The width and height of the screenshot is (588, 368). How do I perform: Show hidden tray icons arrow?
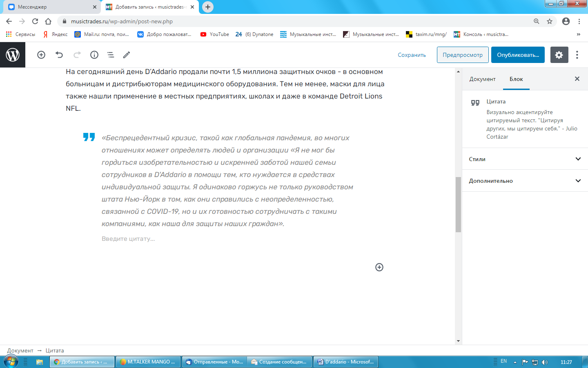click(515, 362)
